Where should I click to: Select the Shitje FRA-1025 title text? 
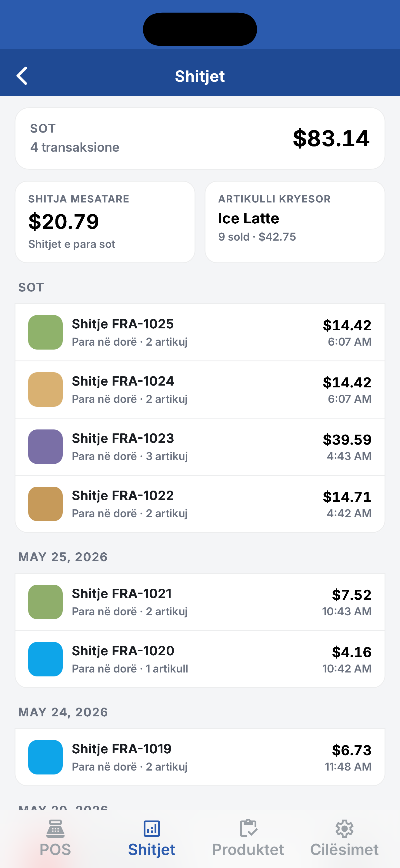123,324
